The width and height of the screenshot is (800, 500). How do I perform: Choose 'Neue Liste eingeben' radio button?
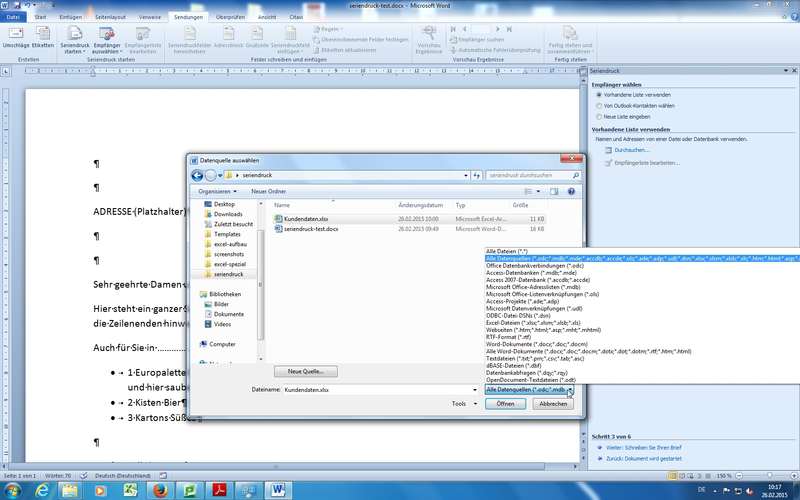(599, 116)
